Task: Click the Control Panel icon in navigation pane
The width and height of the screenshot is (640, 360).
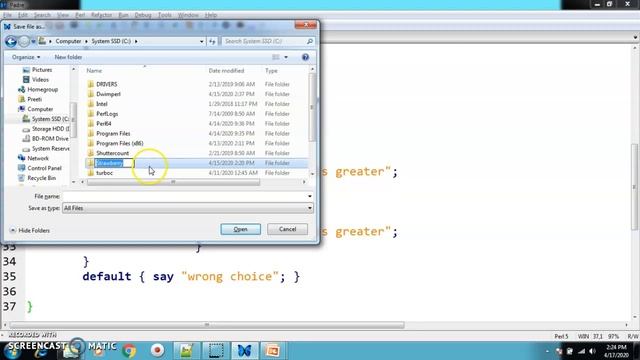Action: (21, 168)
